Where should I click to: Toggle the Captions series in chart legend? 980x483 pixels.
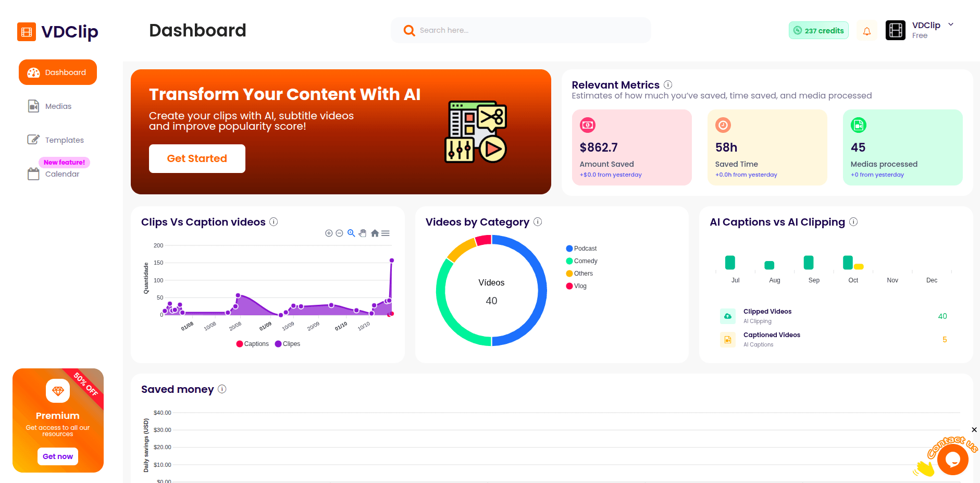[x=252, y=343]
